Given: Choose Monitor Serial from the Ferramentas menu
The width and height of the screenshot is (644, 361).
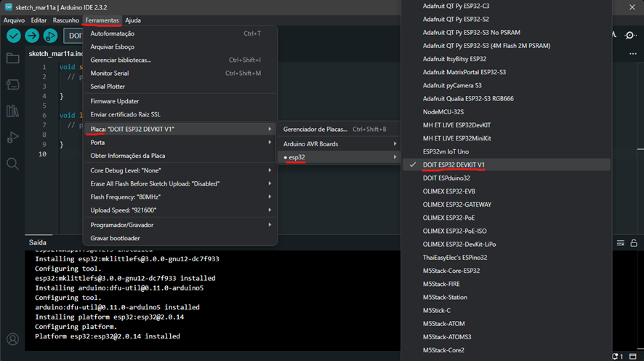Looking at the screenshot, I should pyautogui.click(x=110, y=73).
